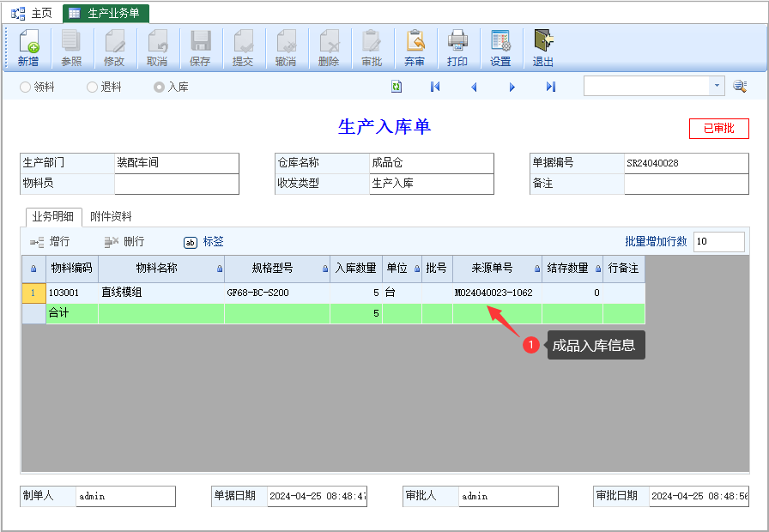Click the 单位 column header
This screenshot has height=532, width=769.
point(403,269)
